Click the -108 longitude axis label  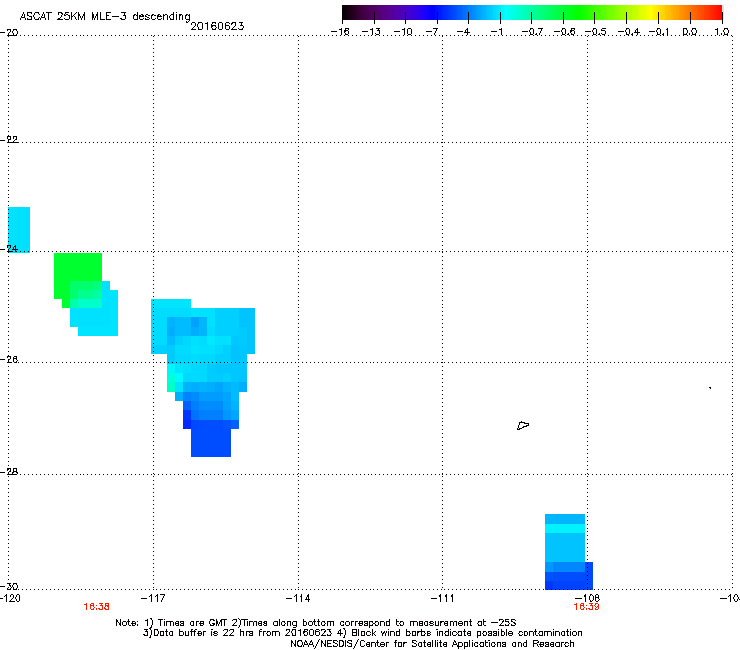point(587,598)
